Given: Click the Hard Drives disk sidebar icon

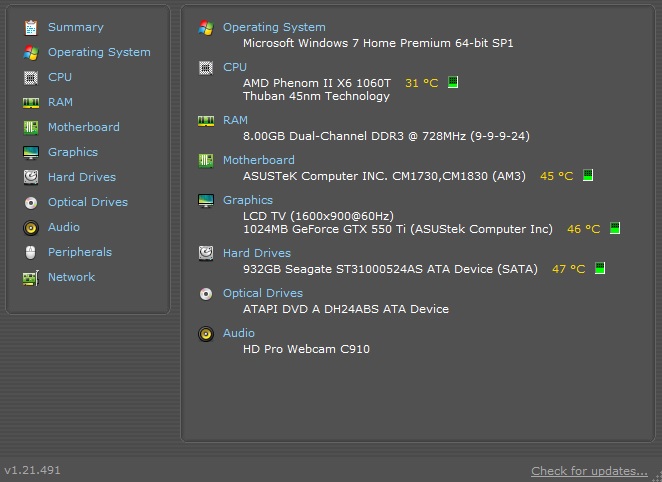Looking at the screenshot, I should (31, 177).
